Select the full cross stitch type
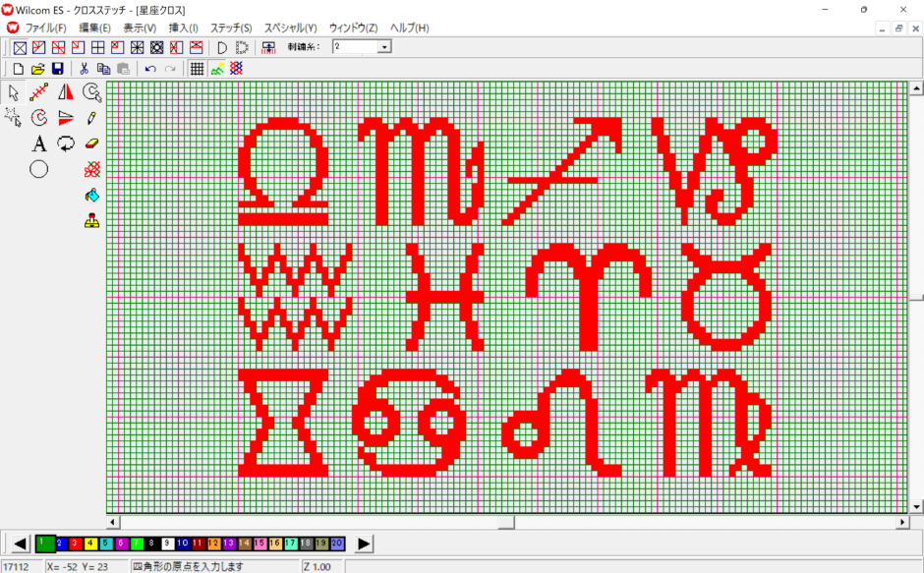The image size is (924, 573). 20,48
